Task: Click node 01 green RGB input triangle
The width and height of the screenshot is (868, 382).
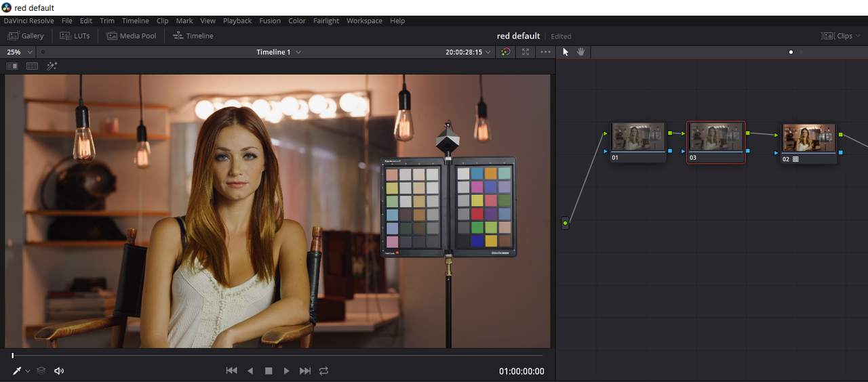Action: 606,133
